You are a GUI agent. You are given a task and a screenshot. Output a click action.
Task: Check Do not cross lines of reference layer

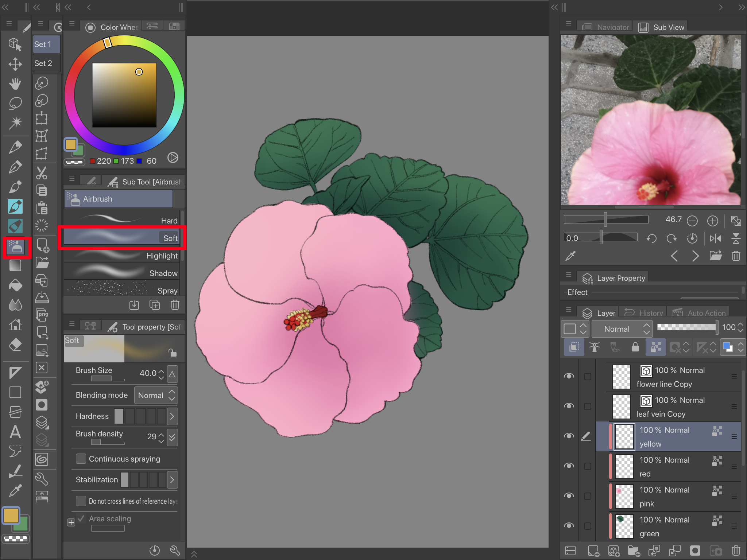click(81, 501)
